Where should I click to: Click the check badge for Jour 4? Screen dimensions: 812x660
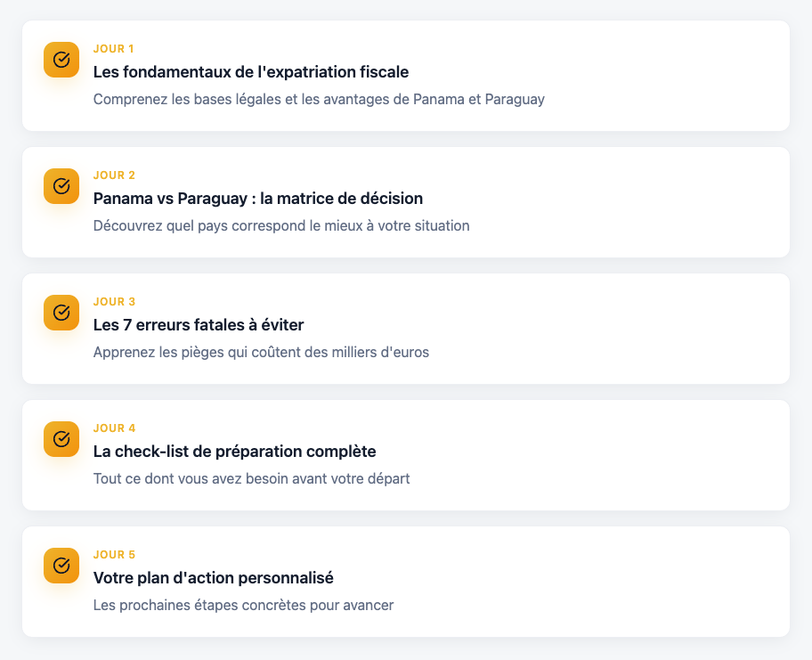coord(61,439)
